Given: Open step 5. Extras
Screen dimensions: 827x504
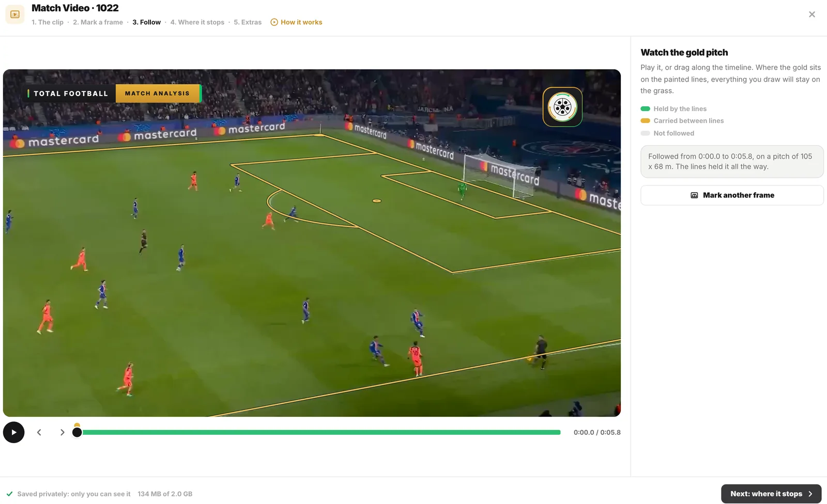Looking at the screenshot, I should 248,22.
